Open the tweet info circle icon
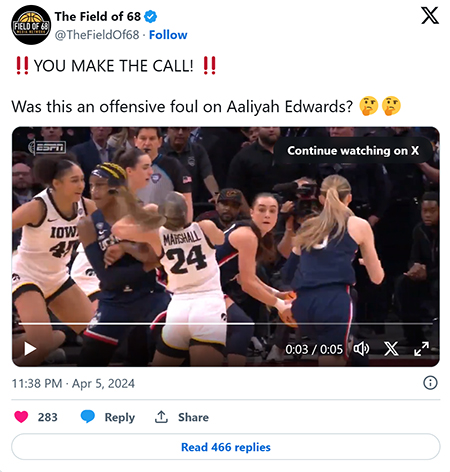This screenshot has height=472, width=450. tap(430, 383)
